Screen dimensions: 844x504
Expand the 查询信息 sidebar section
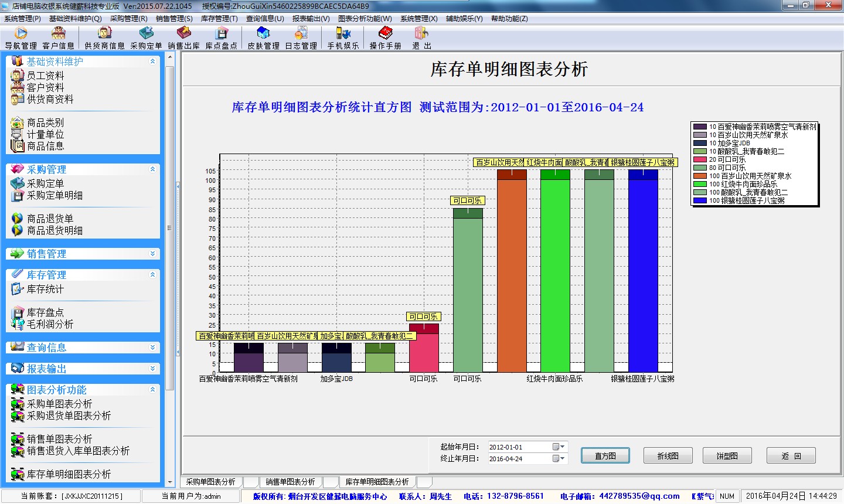[152, 348]
